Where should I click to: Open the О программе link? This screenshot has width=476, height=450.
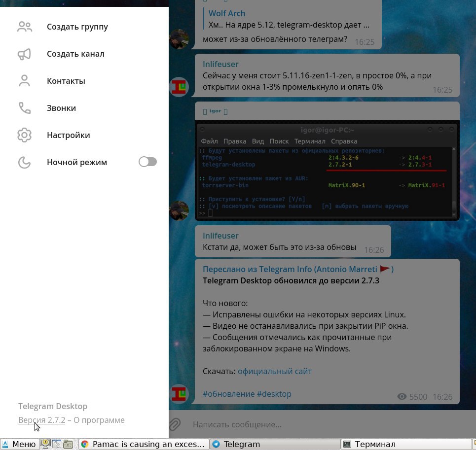[x=99, y=420]
